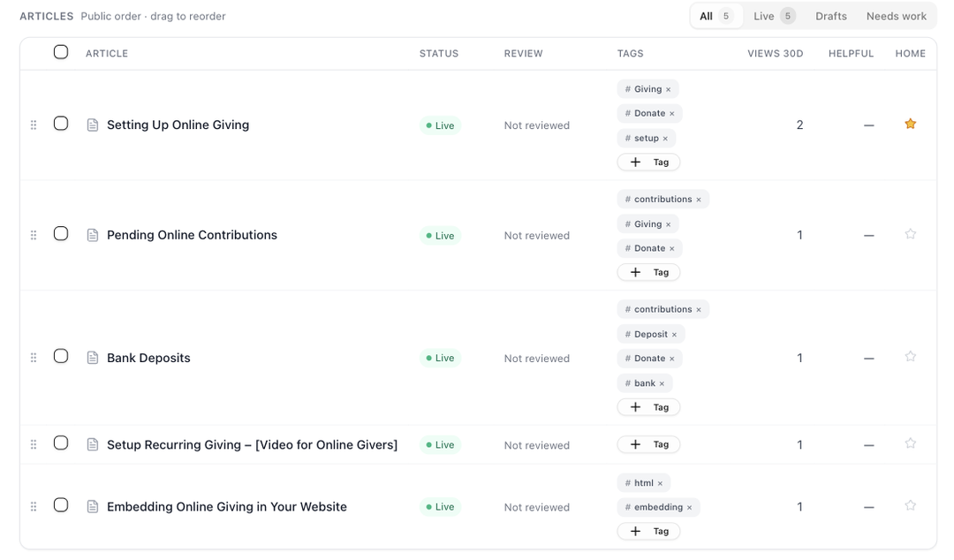Star Setup Recurring Giving for home
The height and width of the screenshot is (560, 954).
[x=910, y=443]
